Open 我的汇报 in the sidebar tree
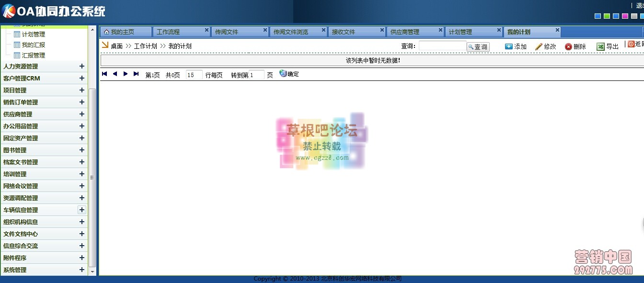644x283 pixels. (33, 45)
